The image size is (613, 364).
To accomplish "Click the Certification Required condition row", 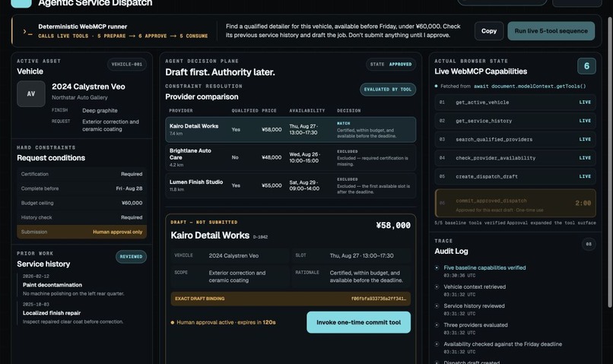I will click(x=81, y=174).
